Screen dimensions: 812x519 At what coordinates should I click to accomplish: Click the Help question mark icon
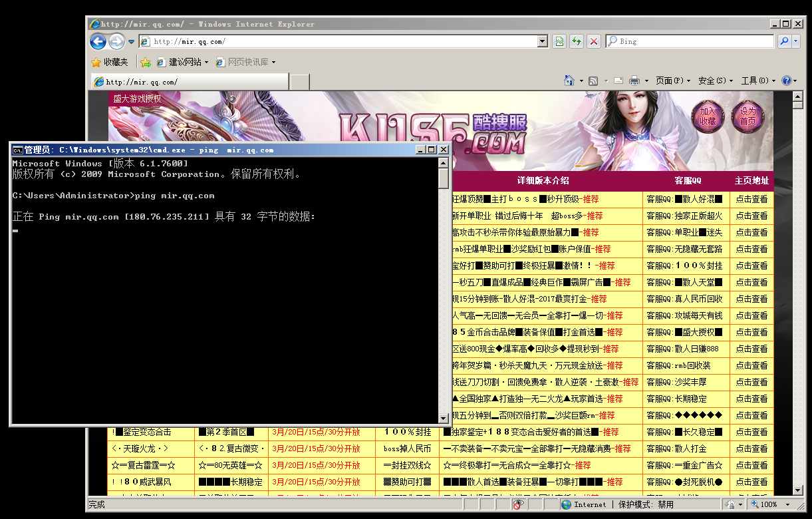tap(787, 81)
